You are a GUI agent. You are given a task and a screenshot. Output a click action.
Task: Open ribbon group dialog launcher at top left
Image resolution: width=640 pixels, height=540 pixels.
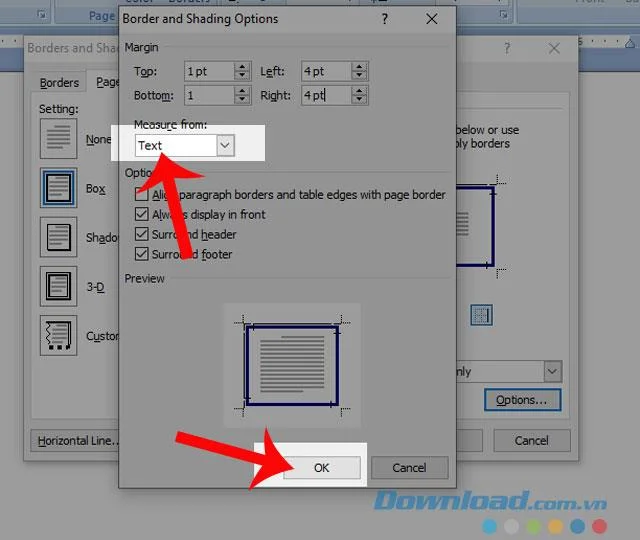[42, 15]
